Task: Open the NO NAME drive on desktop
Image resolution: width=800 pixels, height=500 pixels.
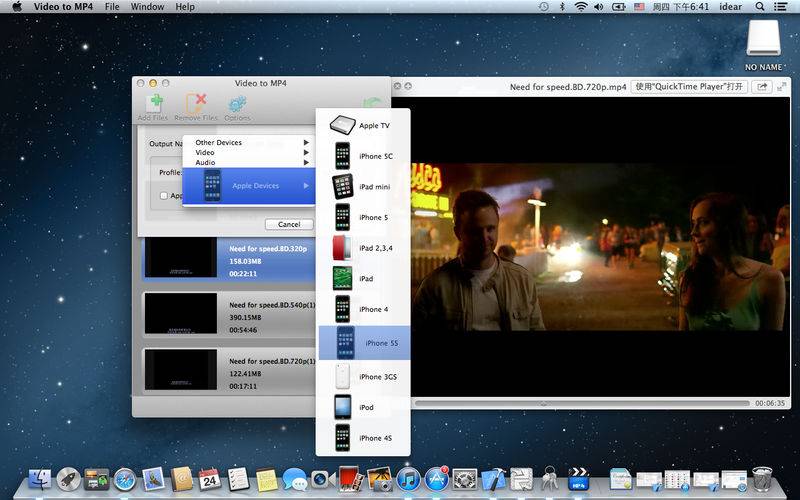Action: pyautogui.click(x=763, y=45)
